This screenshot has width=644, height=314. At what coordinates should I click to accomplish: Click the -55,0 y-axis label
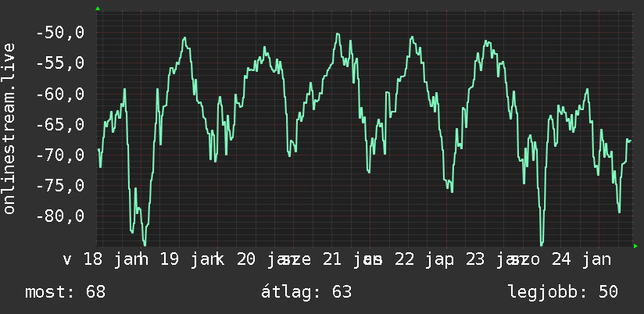coord(60,63)
